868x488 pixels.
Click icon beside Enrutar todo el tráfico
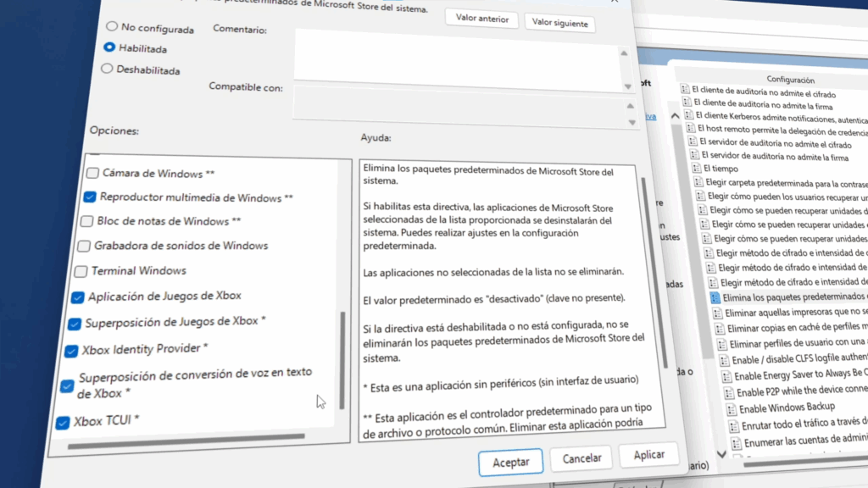[734, 426]
